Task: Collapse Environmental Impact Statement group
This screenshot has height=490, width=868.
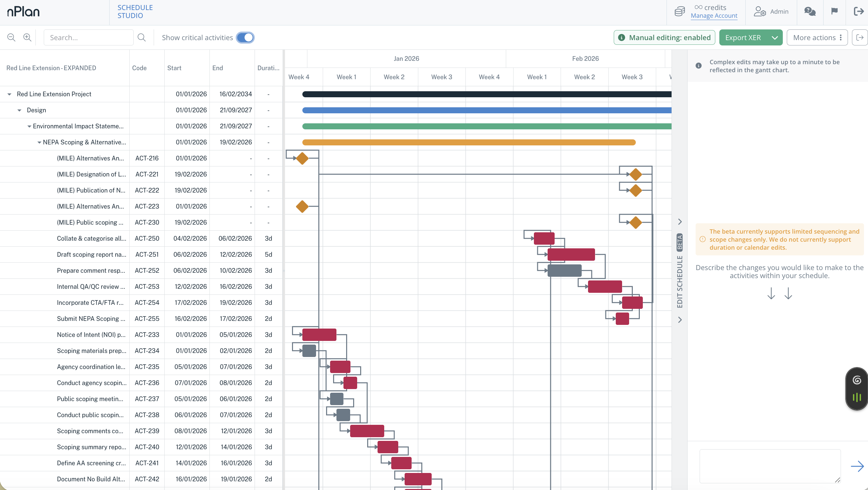Action: click(29, 126)
